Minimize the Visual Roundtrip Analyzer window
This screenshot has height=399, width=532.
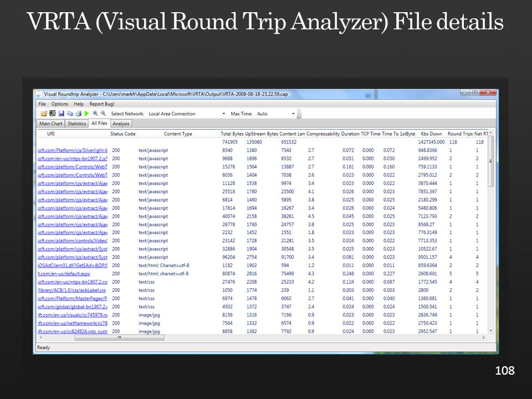click(x=465, y=93)
